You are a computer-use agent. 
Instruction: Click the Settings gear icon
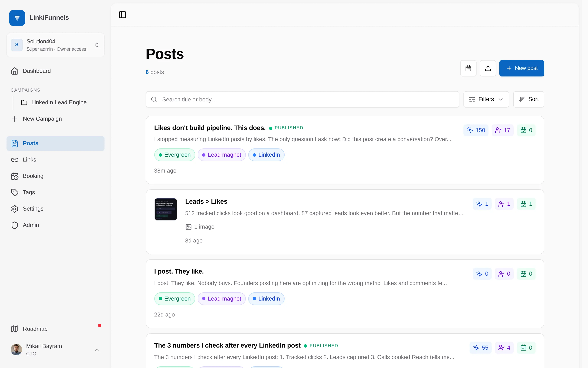(14, 209)
